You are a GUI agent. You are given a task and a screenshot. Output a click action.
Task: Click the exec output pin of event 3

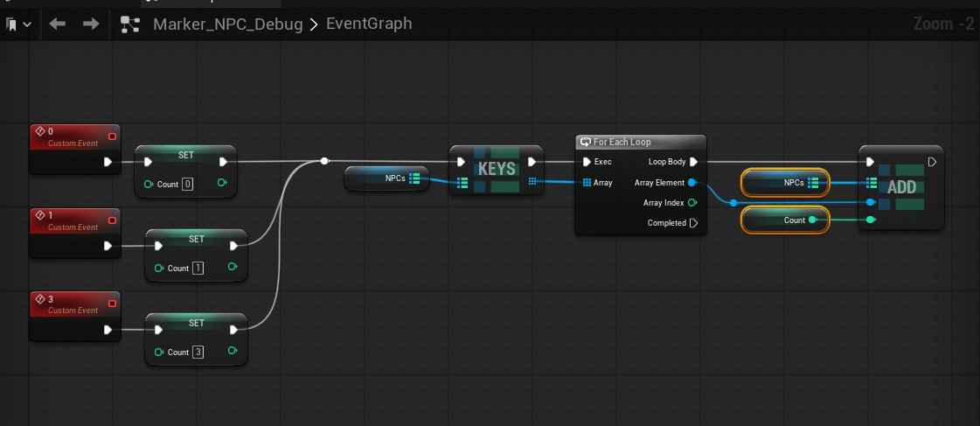tap(108, 330)
